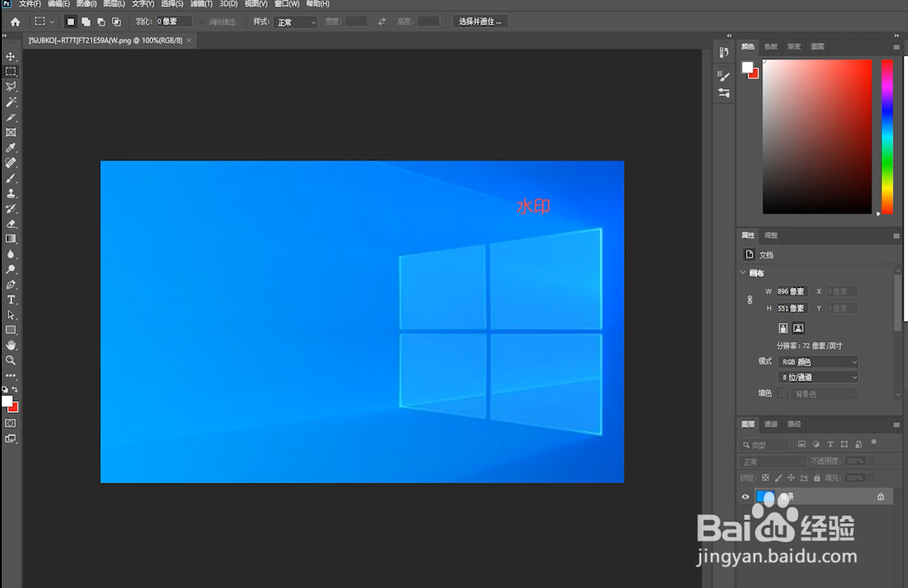Pick a color in the color field

[817, 137]
